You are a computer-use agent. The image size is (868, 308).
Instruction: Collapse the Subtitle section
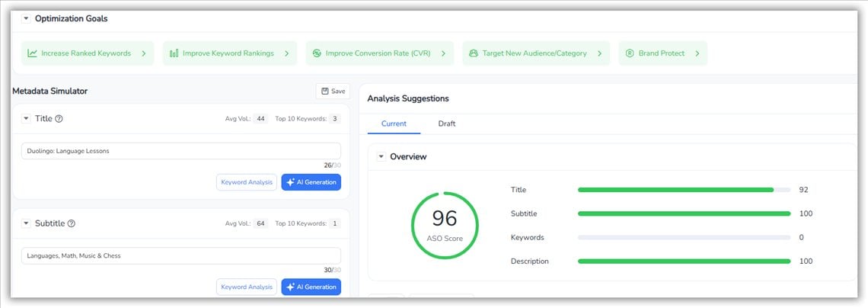pyautogui.click(x=26, y=223)
